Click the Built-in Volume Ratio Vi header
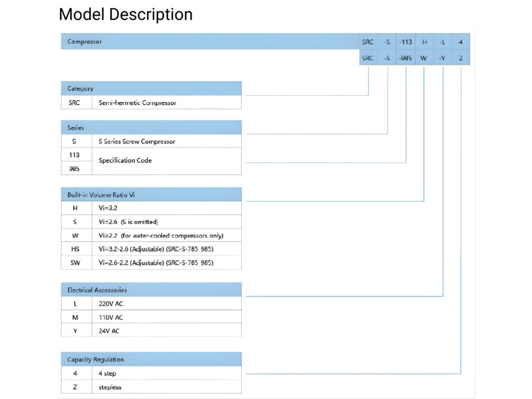 (x=151, y=194)
